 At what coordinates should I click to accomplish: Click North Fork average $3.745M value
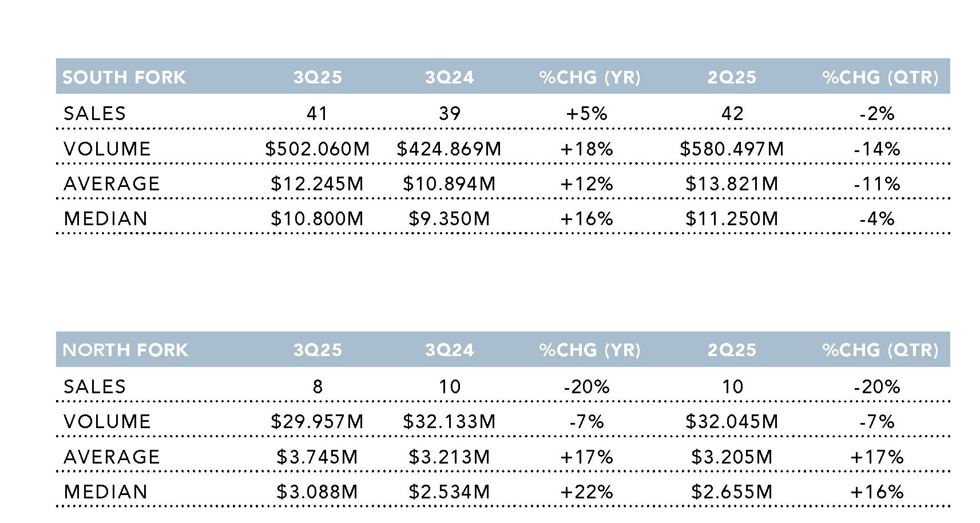click(x=318, y=457)
